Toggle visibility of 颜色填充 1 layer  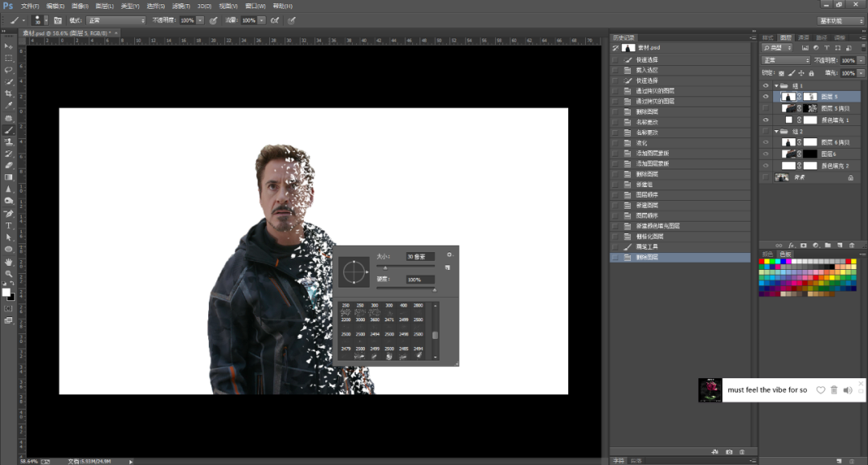pyautogui.click(x=766, y=120)
